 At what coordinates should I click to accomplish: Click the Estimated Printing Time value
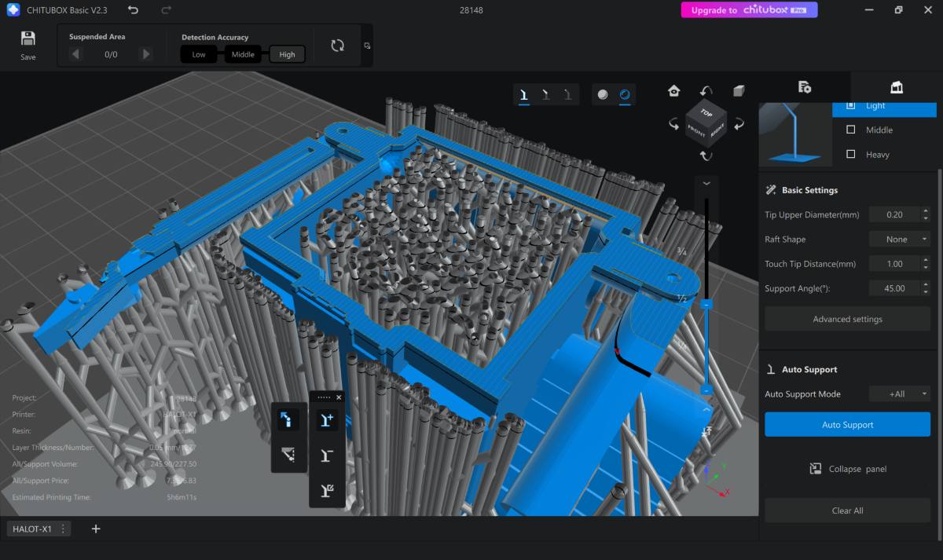point(182,497)
